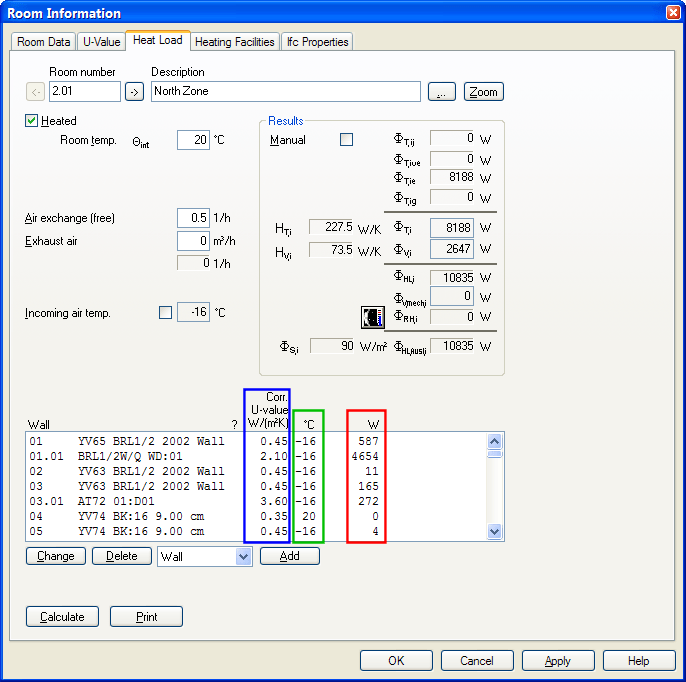Open the Heating Facilities tab
The image size is (686, 682).
coord(234,42)
